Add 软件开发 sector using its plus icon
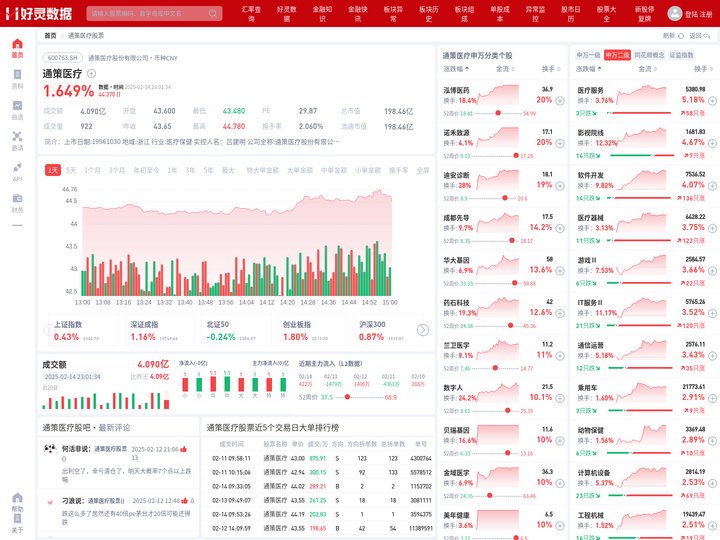 [x=712, y=186]
